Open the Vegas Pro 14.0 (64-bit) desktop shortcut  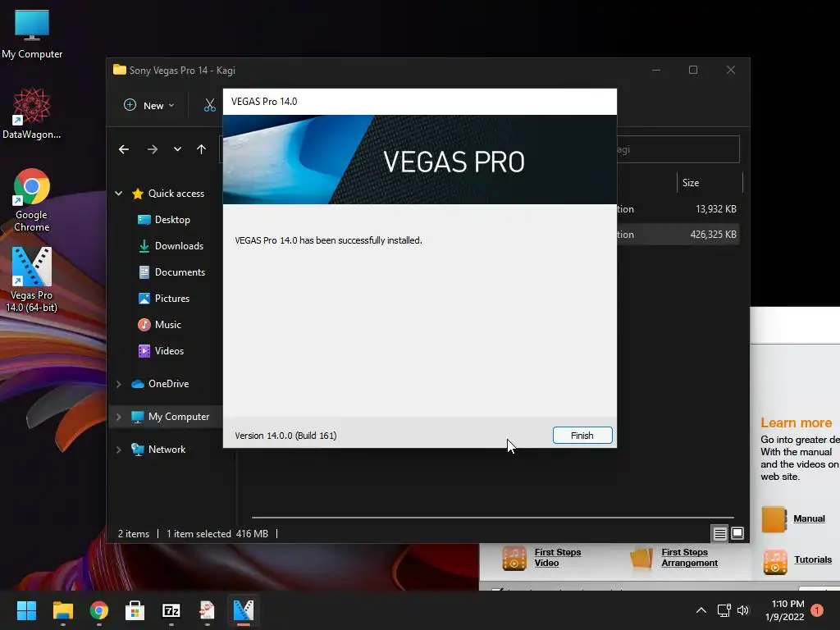click(x=32, y=279)
